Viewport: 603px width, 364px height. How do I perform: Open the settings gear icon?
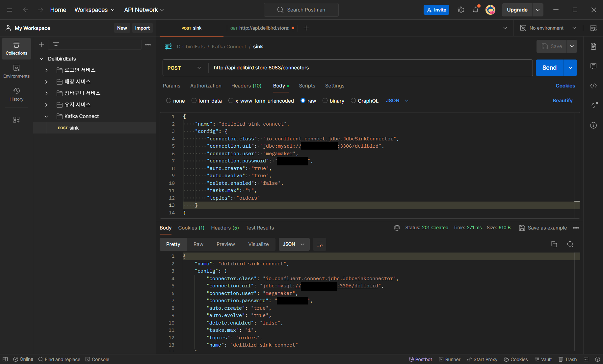[461, 10]
